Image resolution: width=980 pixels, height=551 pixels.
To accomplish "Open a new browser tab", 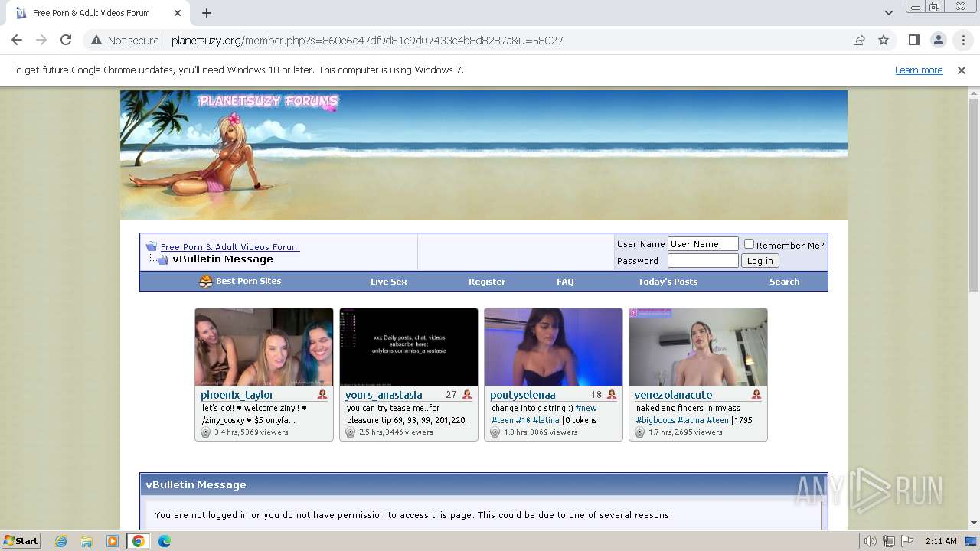I will 207,13.
